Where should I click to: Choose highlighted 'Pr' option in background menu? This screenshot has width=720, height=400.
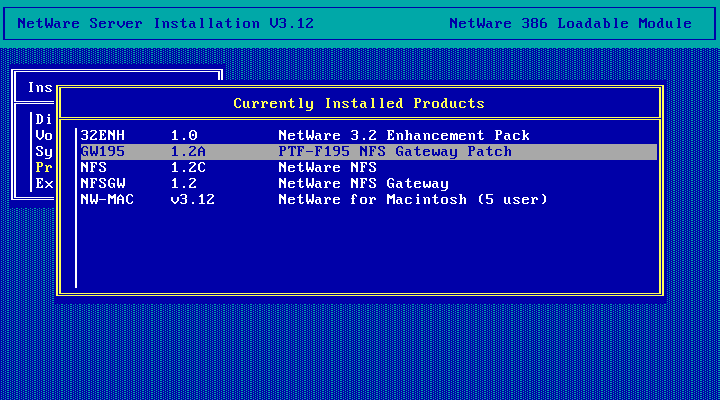(x=44, y=168)
